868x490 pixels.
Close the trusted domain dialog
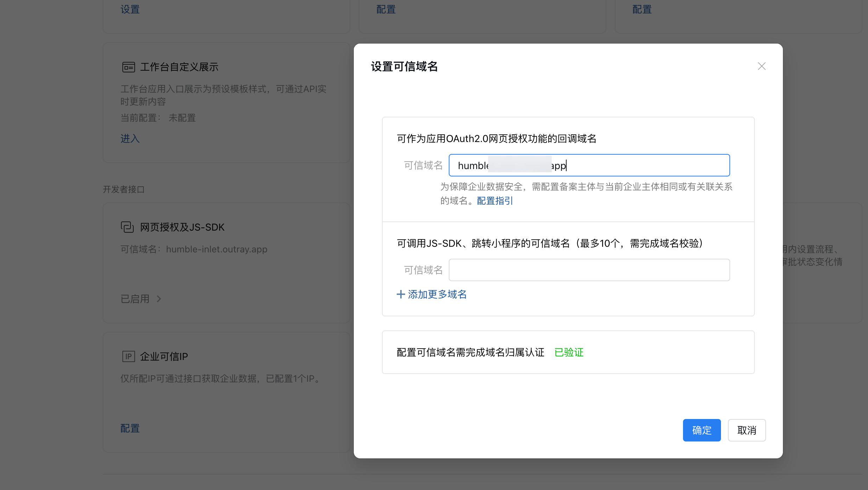(x=761, y=66)
